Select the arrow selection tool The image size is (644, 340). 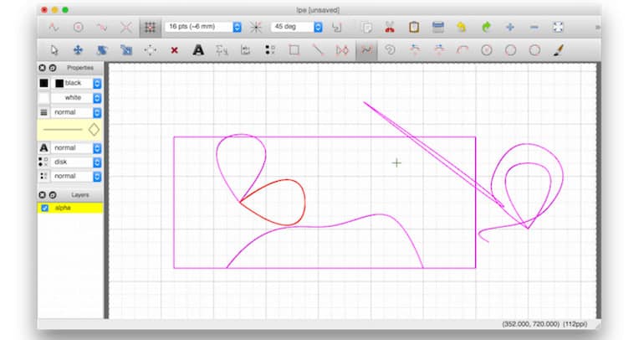pos(54,50)
